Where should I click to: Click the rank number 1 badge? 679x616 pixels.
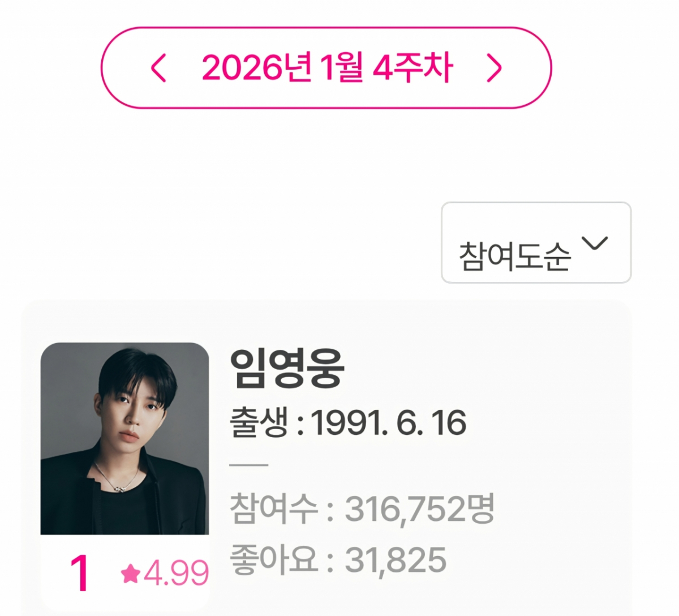[x=79, y=573]
